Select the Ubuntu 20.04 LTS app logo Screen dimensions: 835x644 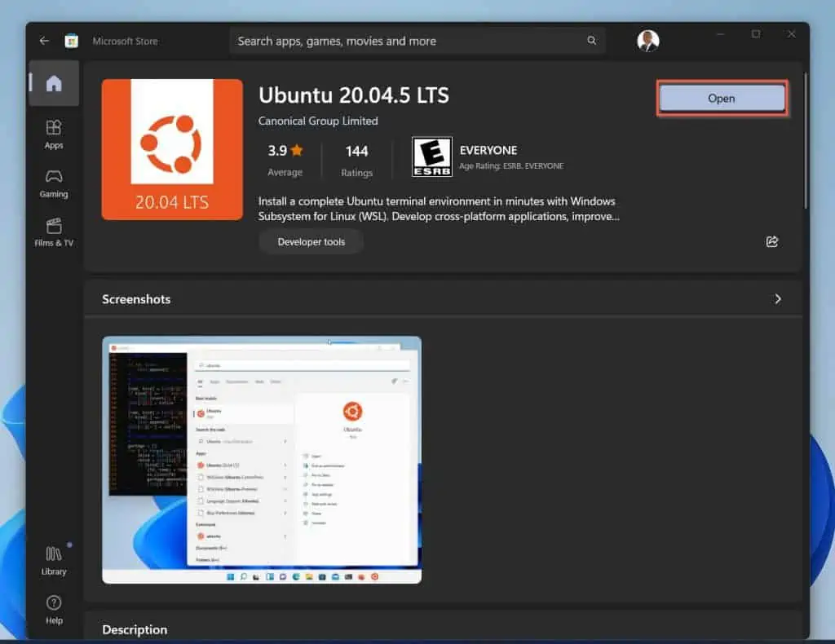(x=171, y=149)
